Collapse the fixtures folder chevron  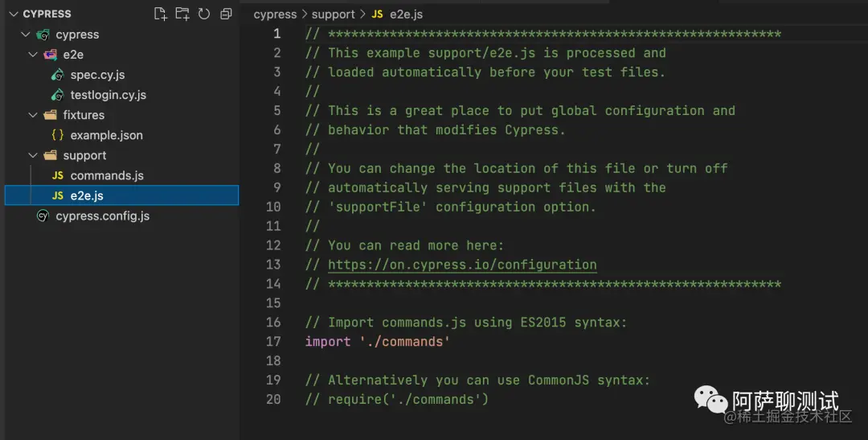point(32,115)
